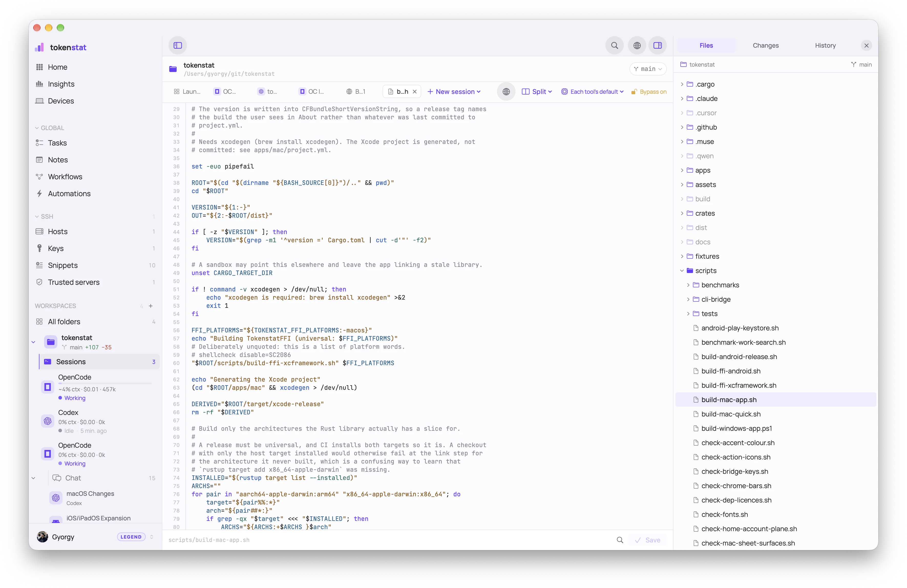The width and height of the screenshot is (907, 588).
Task: Open Notes in the sidebar
Action: pos(95,160)
